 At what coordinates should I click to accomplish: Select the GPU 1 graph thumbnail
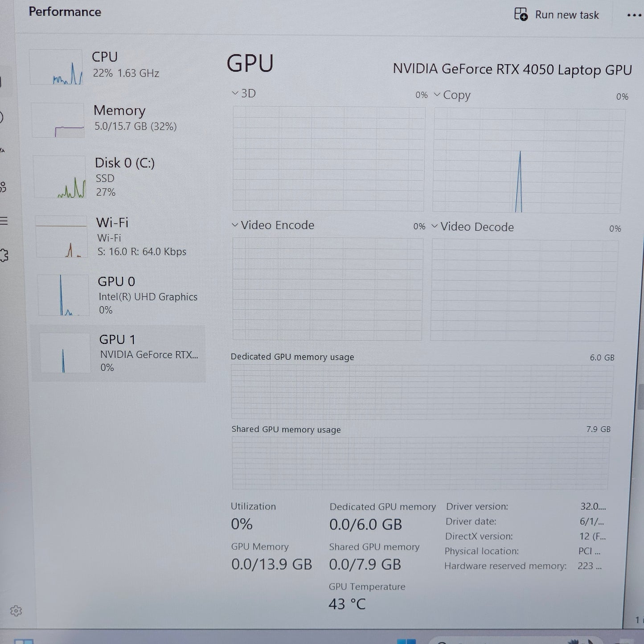click(x=65, y=353)
